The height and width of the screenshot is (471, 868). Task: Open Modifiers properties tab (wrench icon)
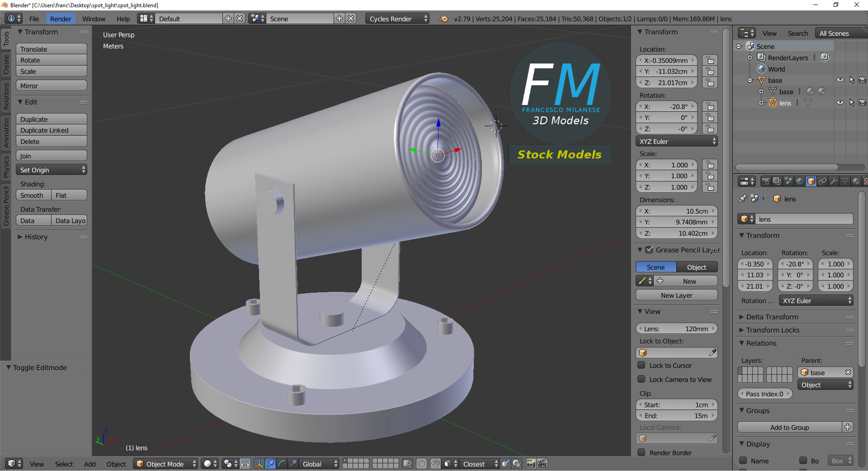click(x=834, y=181)
